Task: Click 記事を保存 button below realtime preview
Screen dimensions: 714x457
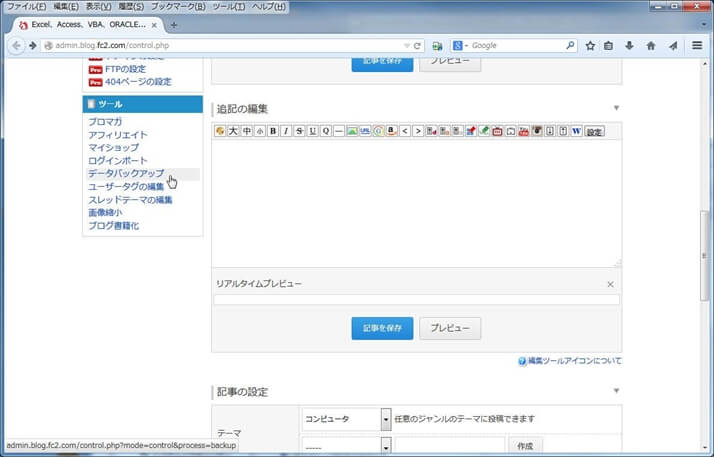Action: tap(382, 328)
